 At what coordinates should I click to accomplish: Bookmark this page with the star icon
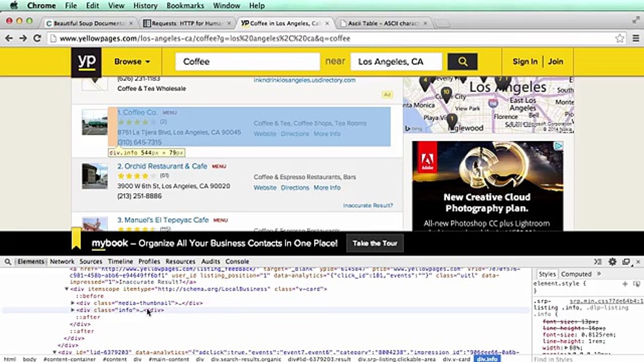pos(620,38)
